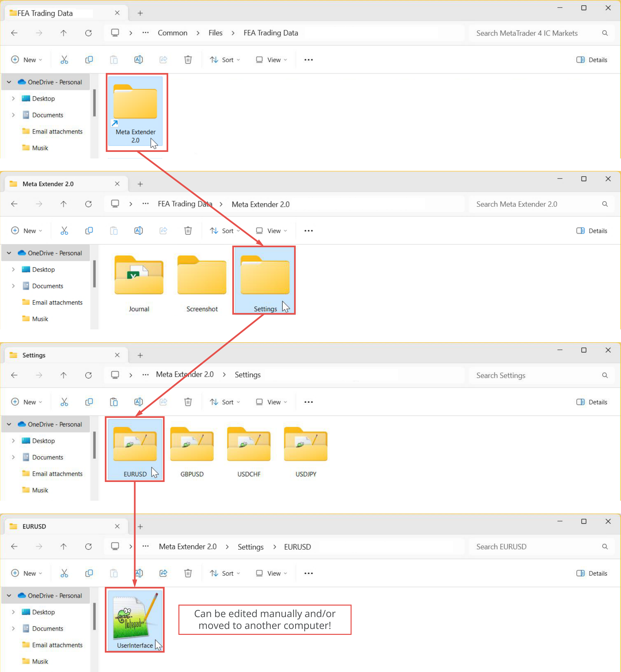Add new tab in Settings window
Screen dimensions: 621x672
140,355
